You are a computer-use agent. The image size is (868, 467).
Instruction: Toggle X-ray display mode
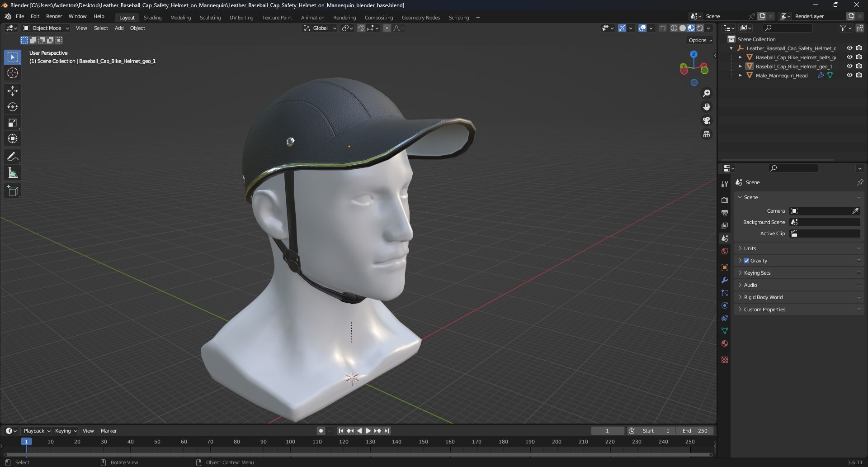point(662,28)
